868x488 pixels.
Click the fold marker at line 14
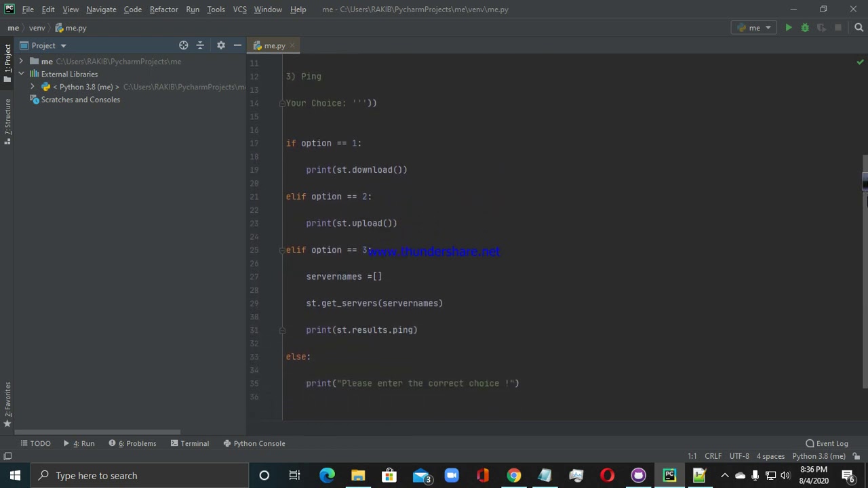click(282, 103)
